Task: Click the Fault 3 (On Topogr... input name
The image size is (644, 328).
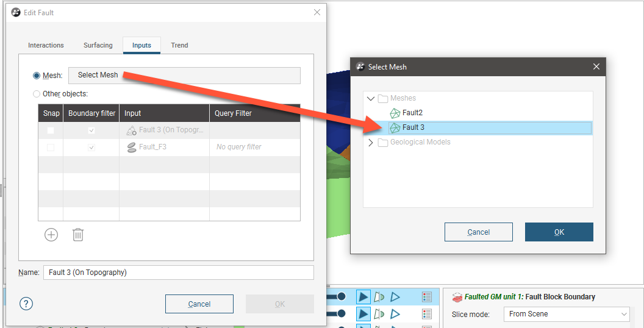Action: tap(171, 130)
